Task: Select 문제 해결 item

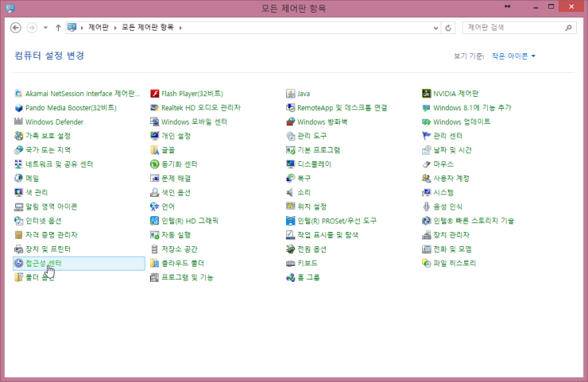Action: coord(176,179)
